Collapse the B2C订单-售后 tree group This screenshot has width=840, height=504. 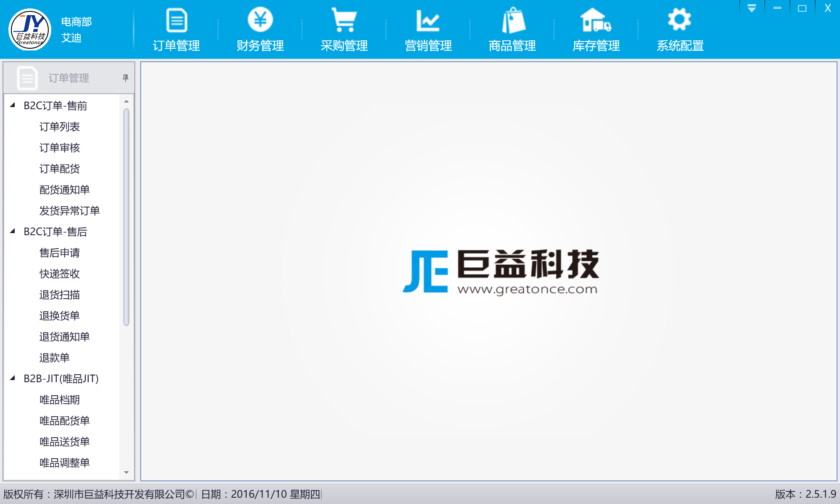(13, 231)
